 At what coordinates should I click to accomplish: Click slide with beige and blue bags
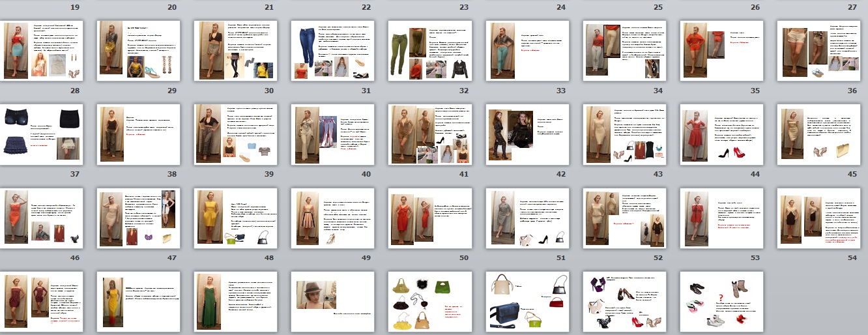pyautogui.click(x=527, y=302)
